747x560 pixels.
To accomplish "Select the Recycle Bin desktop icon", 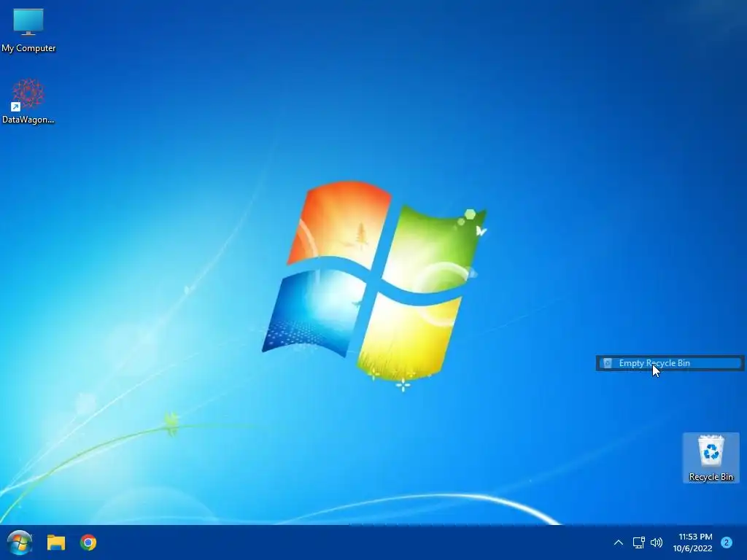I will coord(711,458).
